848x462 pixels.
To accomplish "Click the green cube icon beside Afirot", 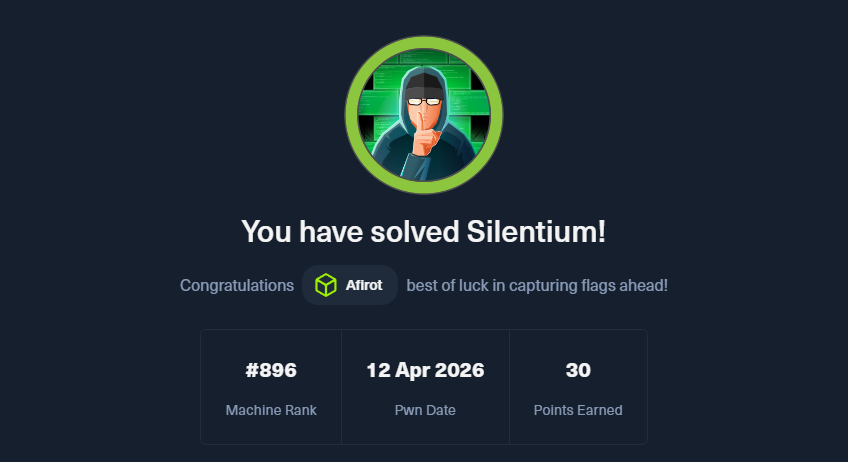I will [x=326, y=285].
